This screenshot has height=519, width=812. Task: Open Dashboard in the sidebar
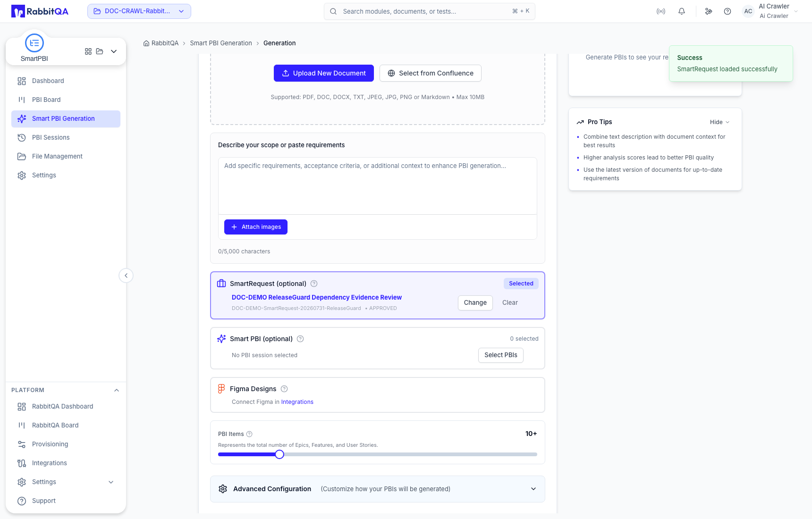66,81
